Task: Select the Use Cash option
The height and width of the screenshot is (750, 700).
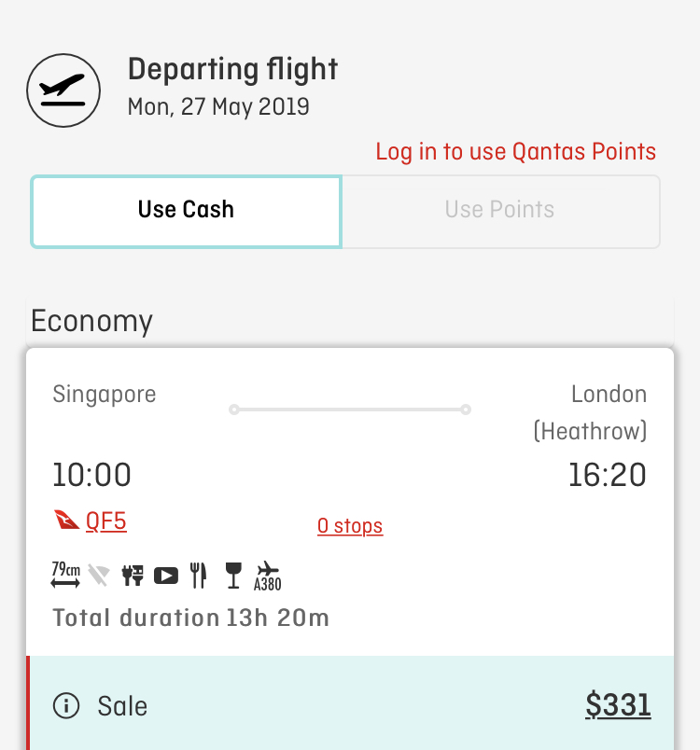Action: click(186, 212)
